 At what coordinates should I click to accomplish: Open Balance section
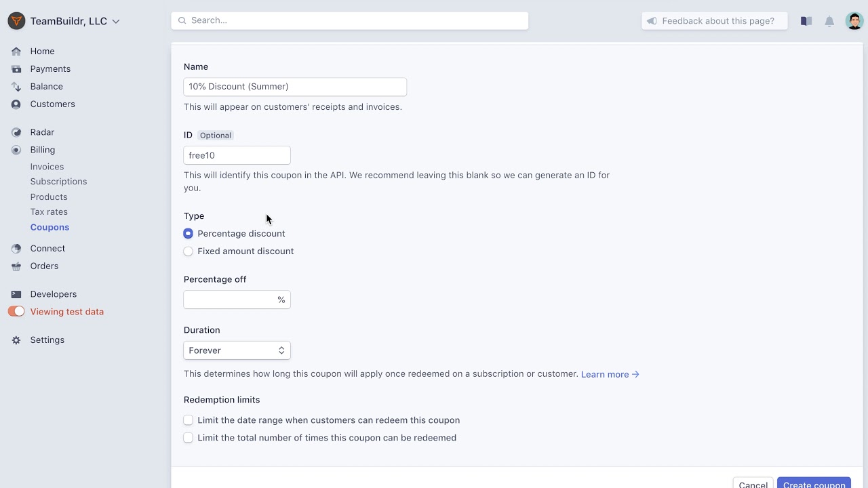point(46,87)
